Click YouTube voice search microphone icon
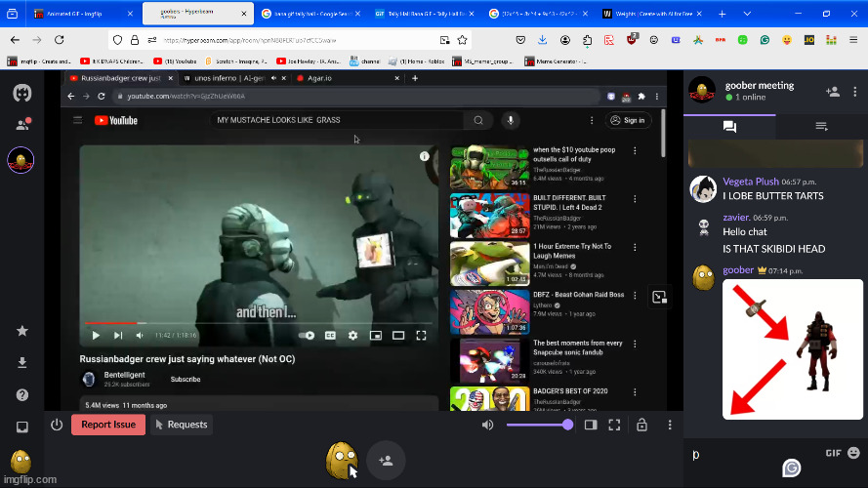The width and height of the screenshot is (868, 488). 510,120
